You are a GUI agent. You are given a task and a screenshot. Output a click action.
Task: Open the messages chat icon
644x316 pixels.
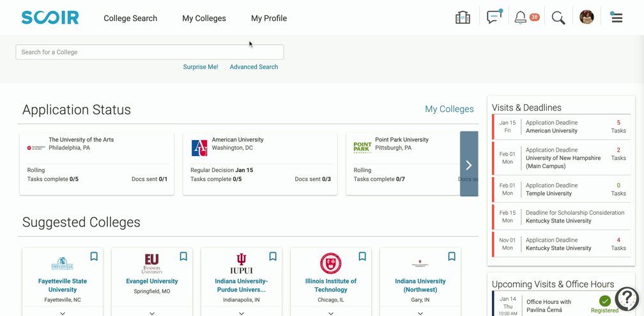coord(494,17)
